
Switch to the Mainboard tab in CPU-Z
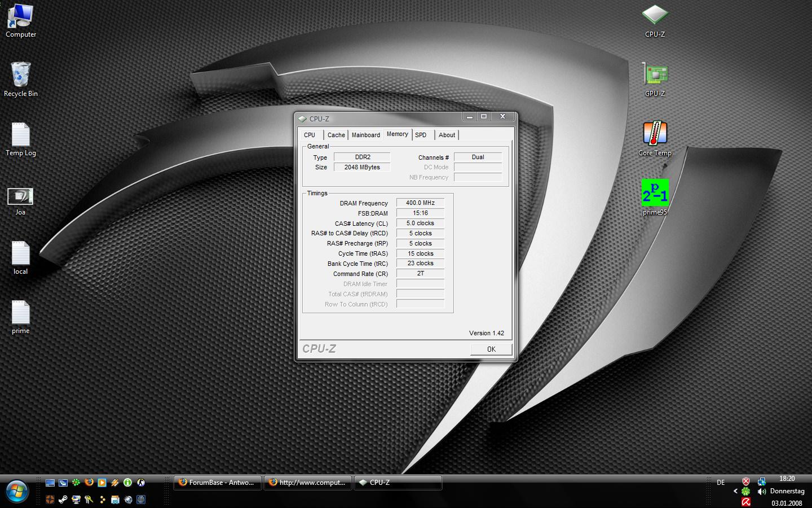click(366, 135)
